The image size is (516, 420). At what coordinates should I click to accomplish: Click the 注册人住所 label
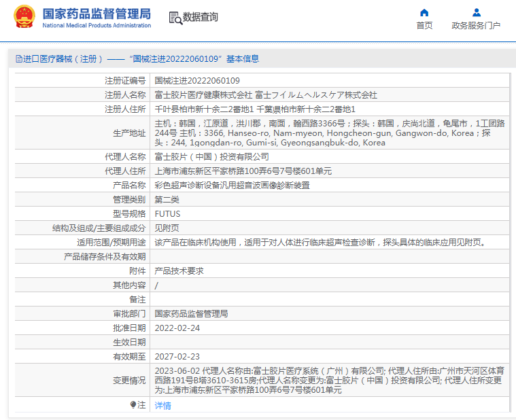125,109
